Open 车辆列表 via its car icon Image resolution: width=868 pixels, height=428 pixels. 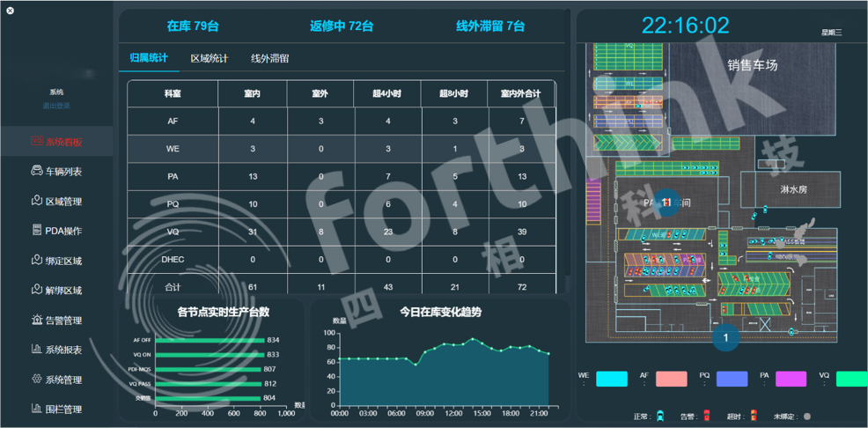tap(37, 172)
